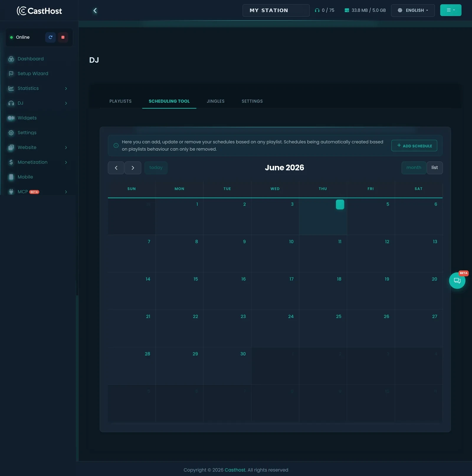This screenshot has height=476, width=472.
Task: Open the English language dropdown
Action: [x=413, y=10]
